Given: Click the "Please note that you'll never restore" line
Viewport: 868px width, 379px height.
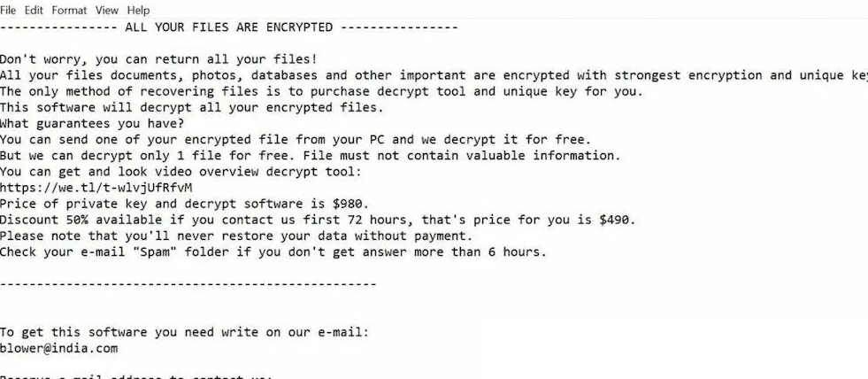Looking at the screenshot, I should pos(236,236).
